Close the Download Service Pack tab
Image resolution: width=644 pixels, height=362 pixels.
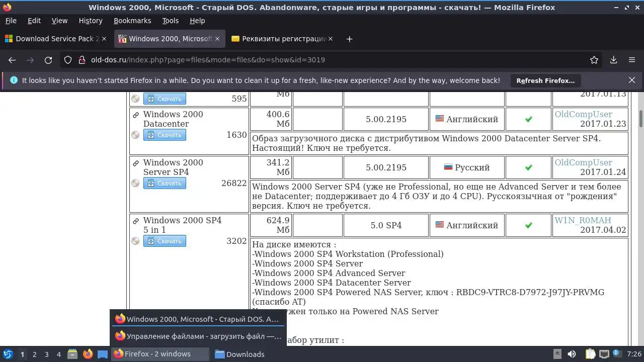pos(105,39)
